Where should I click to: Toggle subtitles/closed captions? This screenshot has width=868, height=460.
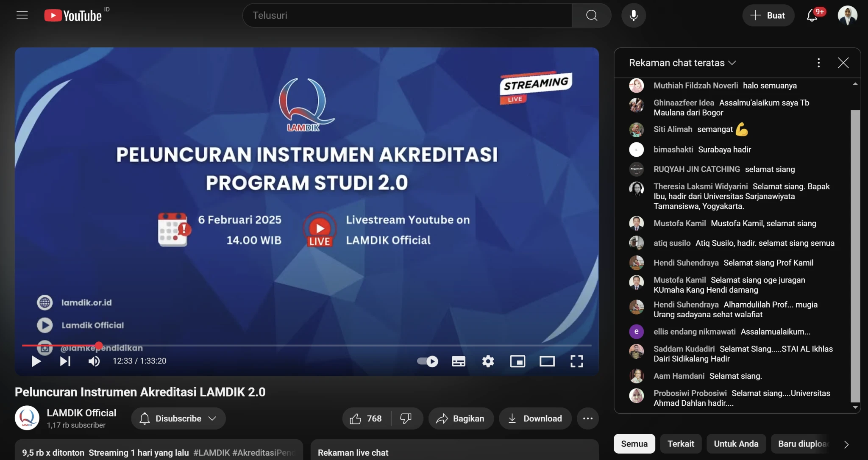458,361
